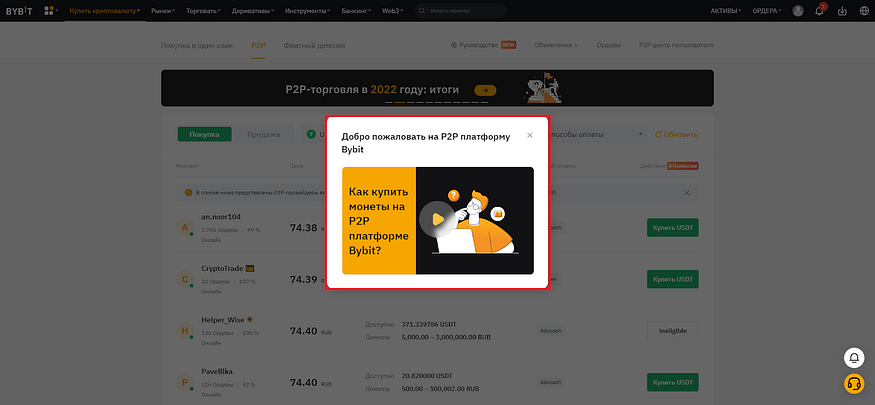The height and width of the screenshot is (405, 875).
Task: Click the Advcash tag for Helper_Wise
Action: coord(550,331)
